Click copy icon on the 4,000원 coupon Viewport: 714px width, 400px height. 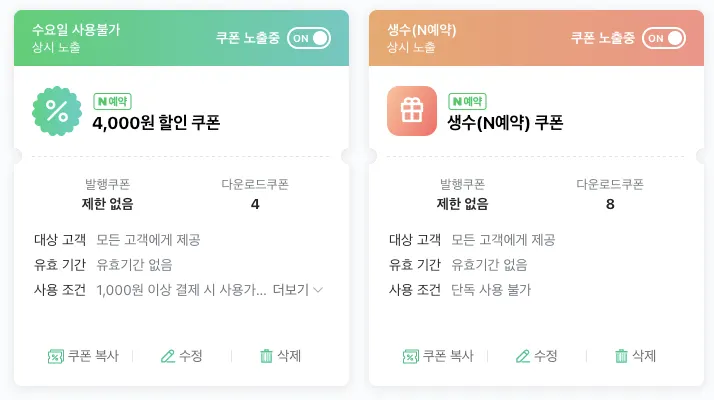point(56,356)
